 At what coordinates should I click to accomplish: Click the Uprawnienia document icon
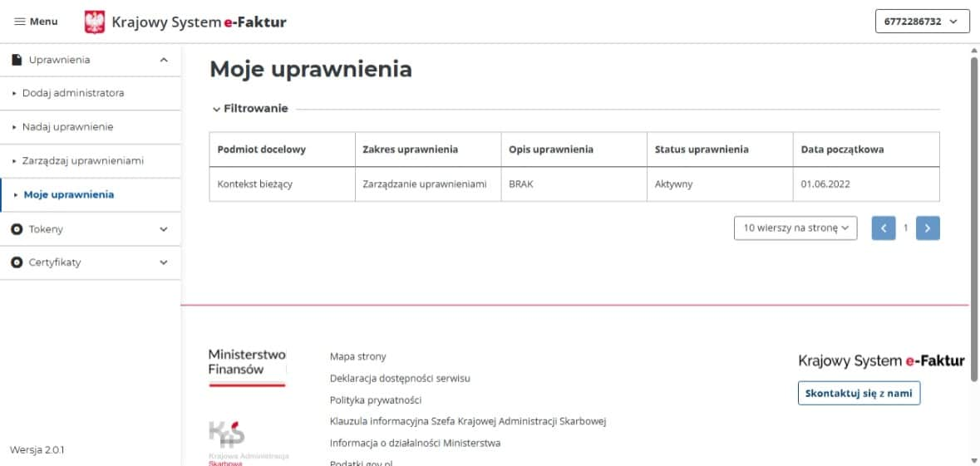click(x=17, y=60)
